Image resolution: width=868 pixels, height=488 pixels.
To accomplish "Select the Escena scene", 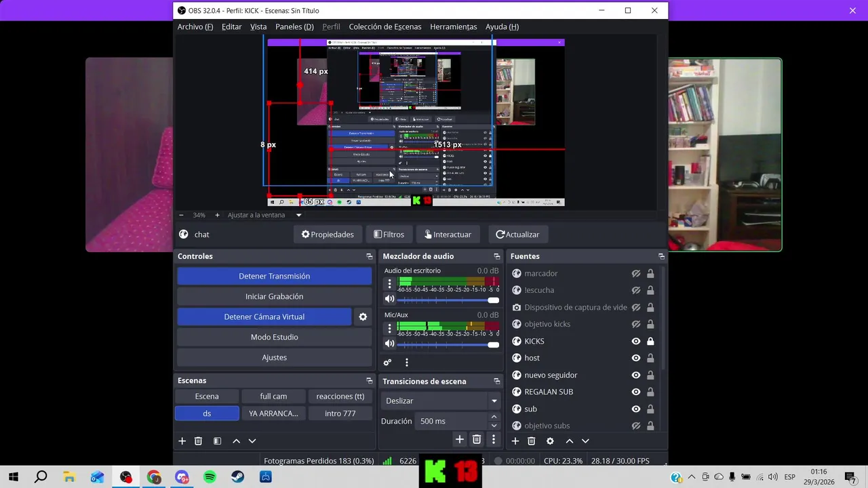I will (207, 396).
